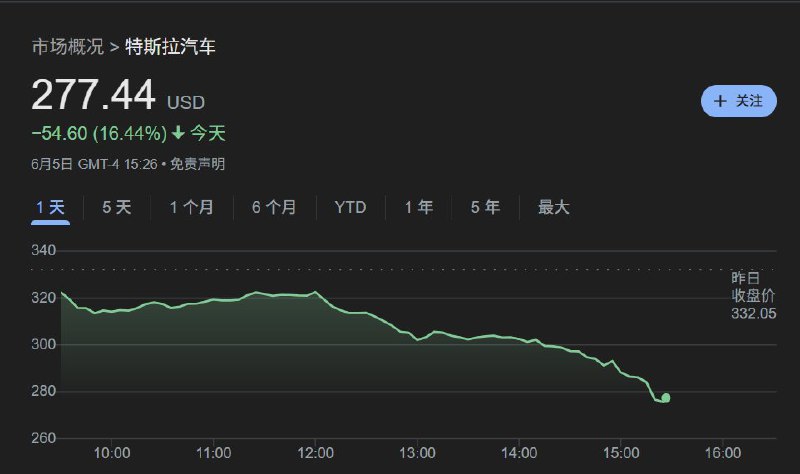Switch to the 5 天 tab
The image size is (800, 474).
pos(117,207)
